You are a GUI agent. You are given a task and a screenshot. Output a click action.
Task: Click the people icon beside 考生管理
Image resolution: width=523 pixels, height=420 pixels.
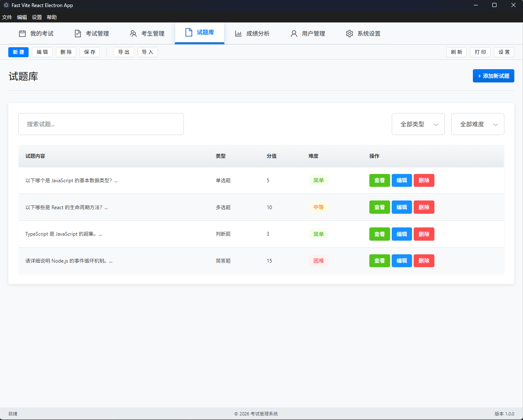pos(133,34)
